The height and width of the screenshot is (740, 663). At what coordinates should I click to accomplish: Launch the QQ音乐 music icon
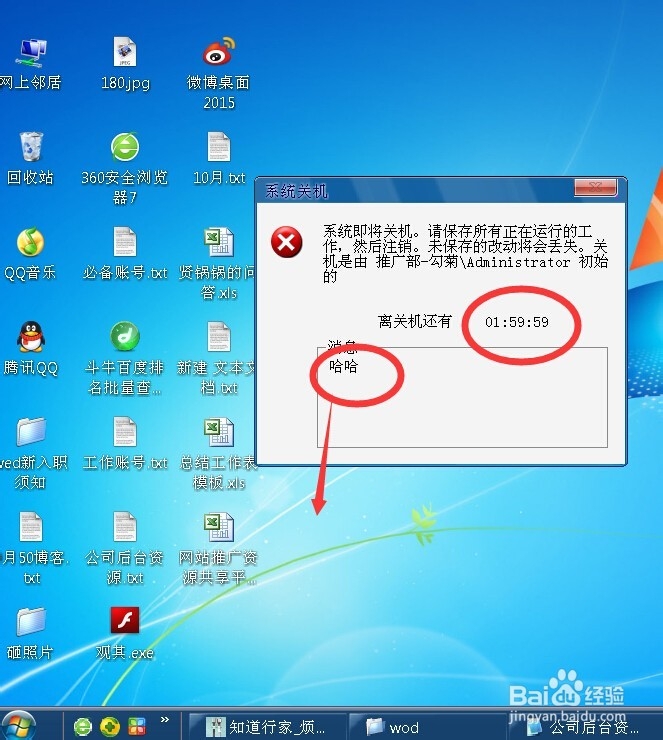(x=31, y=242)
